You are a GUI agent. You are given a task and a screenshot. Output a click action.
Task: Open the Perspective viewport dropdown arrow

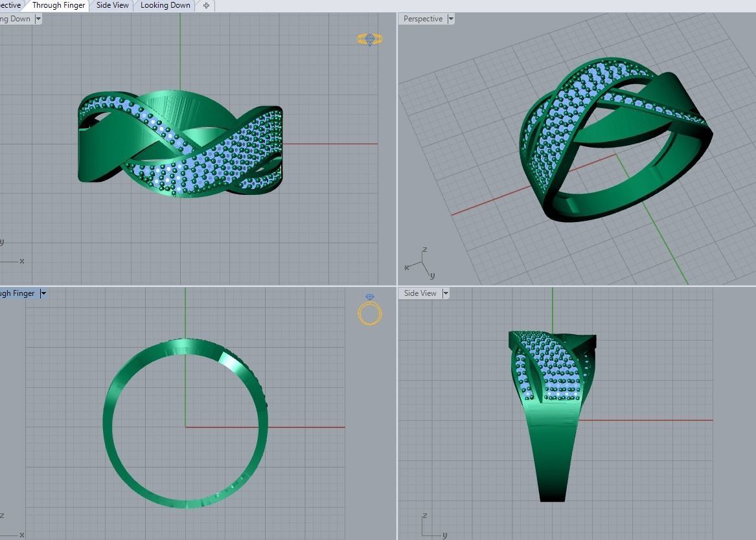pos(451,19)
